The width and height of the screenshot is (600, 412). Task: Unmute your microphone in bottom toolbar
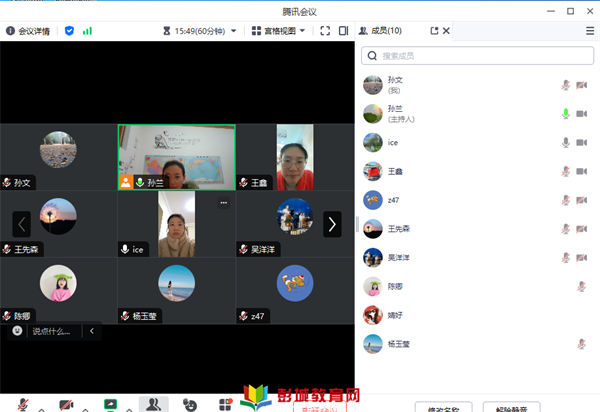pyautogui.click(x=23, y=404)
